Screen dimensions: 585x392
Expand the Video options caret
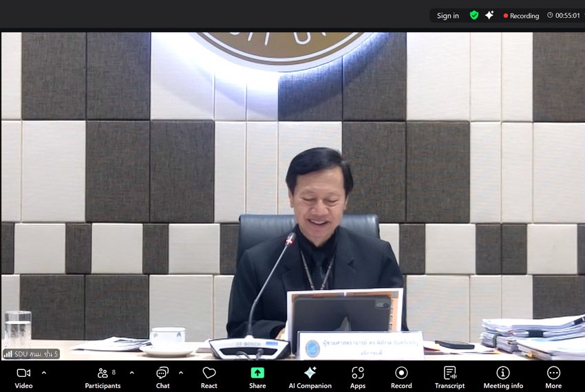click(44, 373)
